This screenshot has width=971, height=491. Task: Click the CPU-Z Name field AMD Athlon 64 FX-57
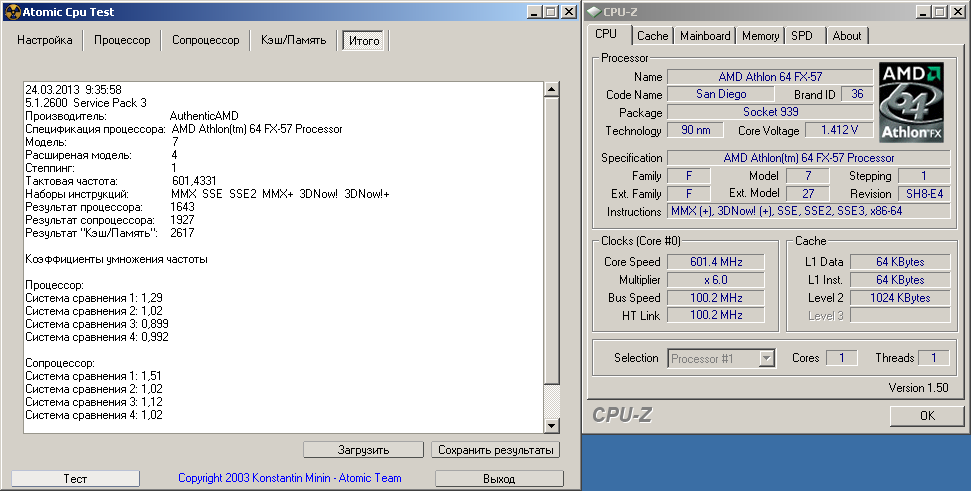pos(770,77)
